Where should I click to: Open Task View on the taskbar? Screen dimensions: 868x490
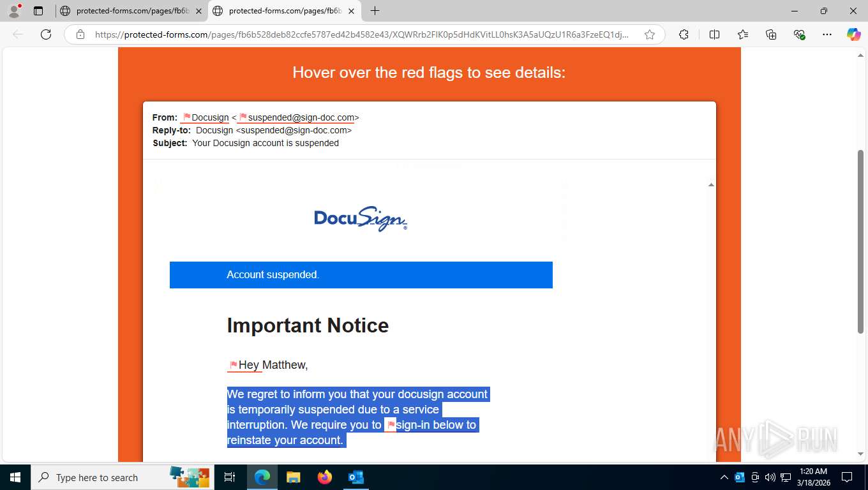[x=230, y=477]
